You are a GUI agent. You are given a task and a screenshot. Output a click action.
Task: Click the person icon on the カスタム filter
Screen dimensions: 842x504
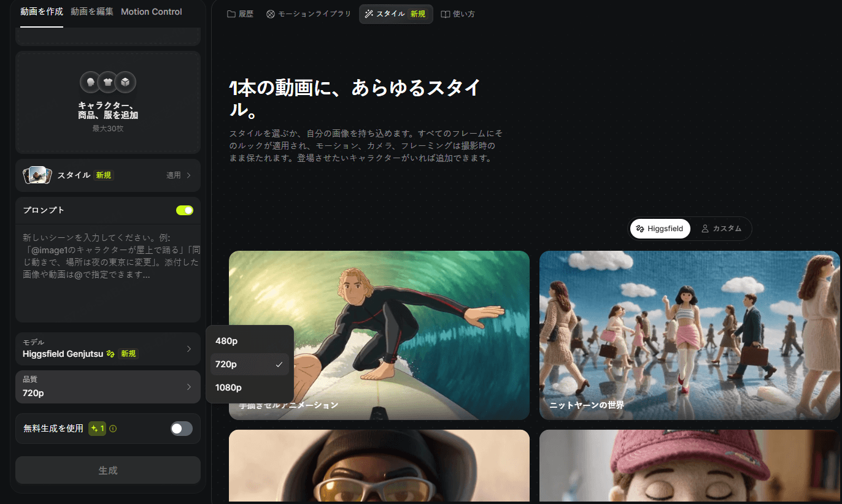[705, 229]
